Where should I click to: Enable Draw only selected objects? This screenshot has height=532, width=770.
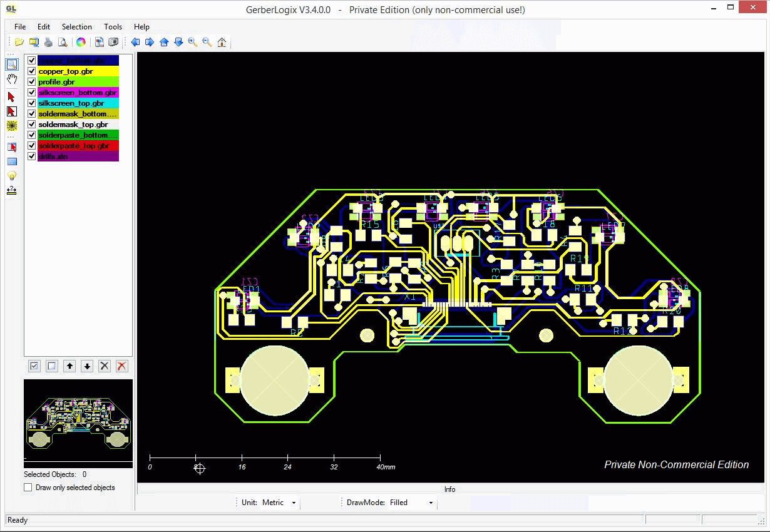[x=28, y=488]
